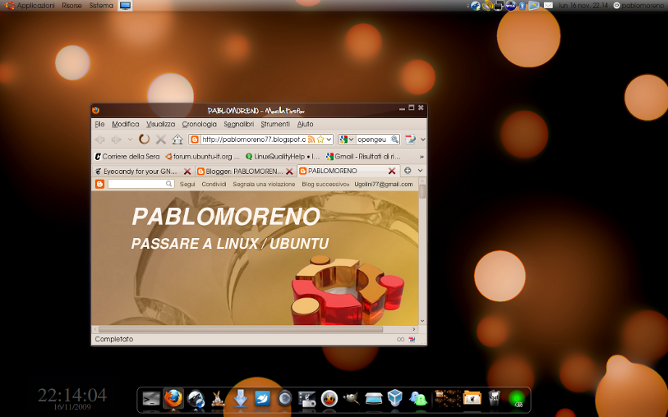The height and width of the screenshot is (417, 668).
Task: Open the Aiuto menu
Action: coord(305,124)
